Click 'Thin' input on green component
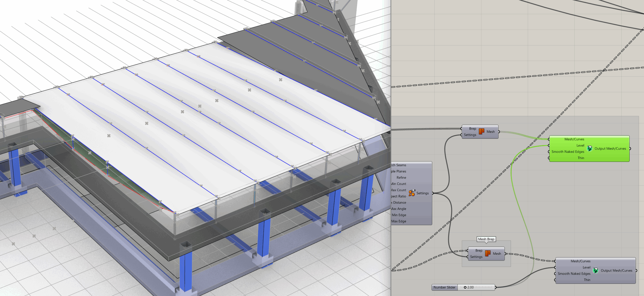 [581, 158]
